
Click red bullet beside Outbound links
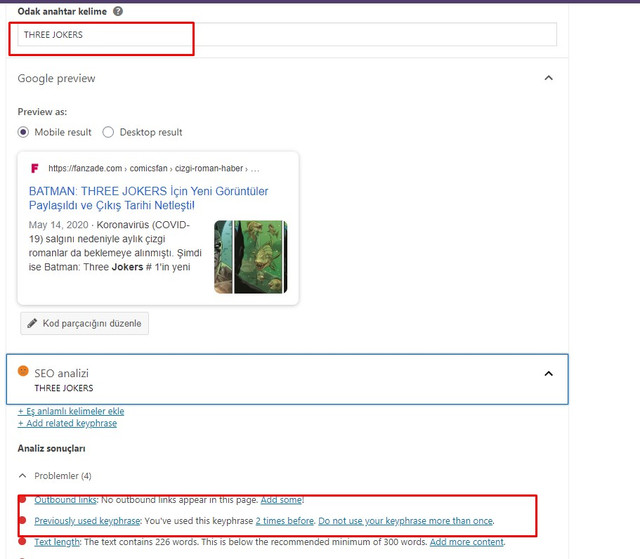coord(22,499)
